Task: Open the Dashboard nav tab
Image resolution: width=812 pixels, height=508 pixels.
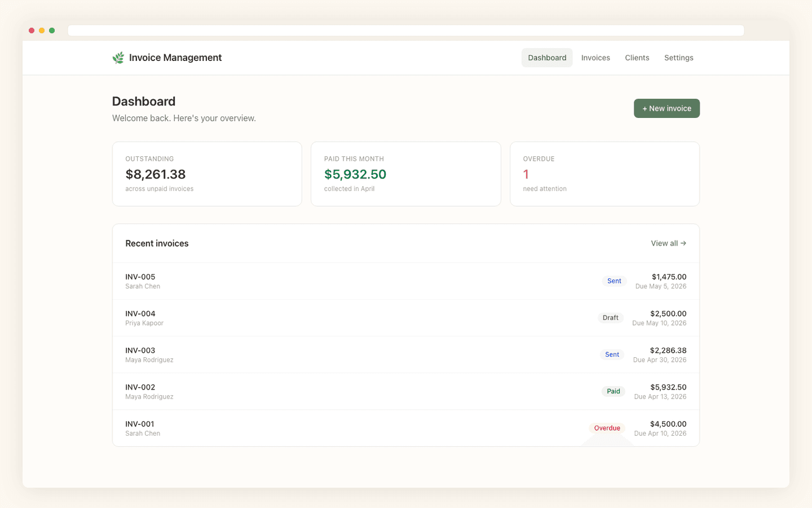Action: (547, 58)
